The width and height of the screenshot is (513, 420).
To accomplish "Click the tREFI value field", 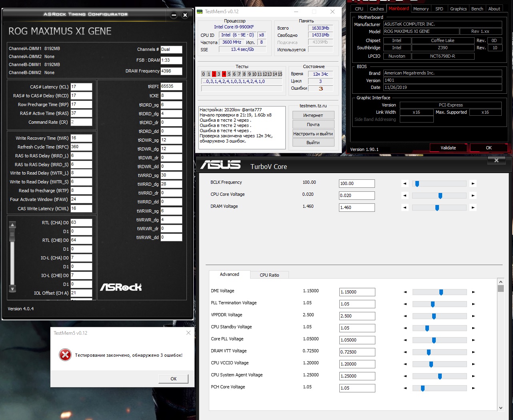I will pyautogui.click(x=171, y=86).
